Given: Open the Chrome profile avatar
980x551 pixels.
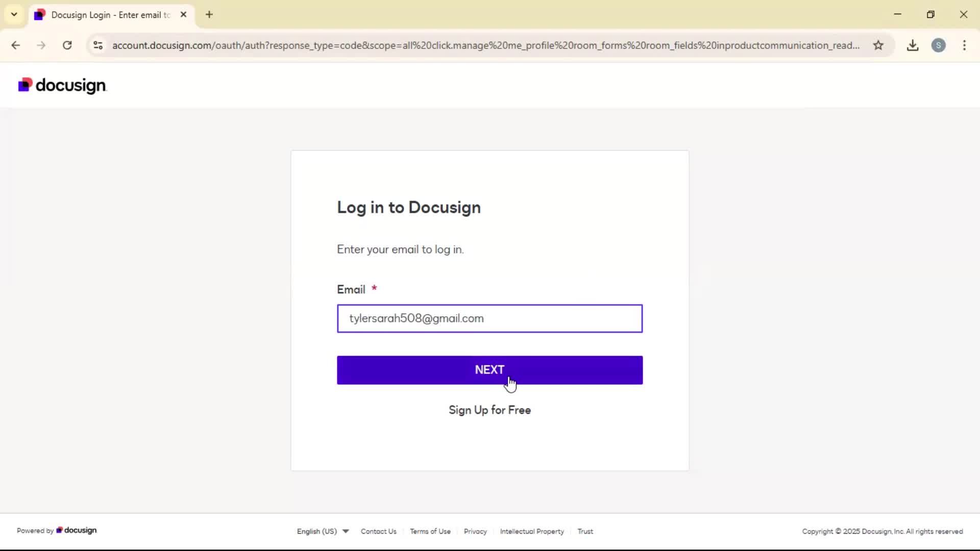Looking at the screenshot, I should 938,45.
